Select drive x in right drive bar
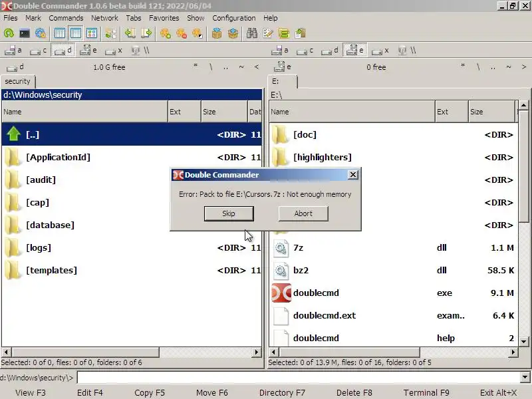The width and height of the screenshot is (532, 399). click(380, 51)
